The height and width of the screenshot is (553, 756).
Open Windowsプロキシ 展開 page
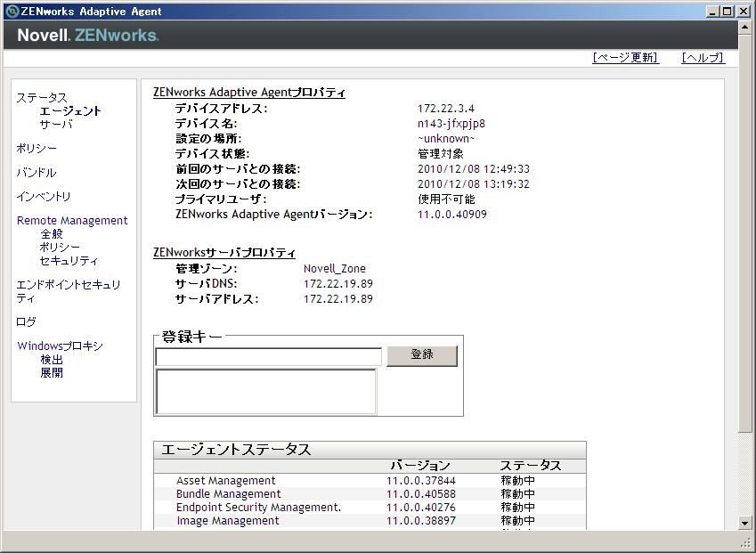tap(52, 373)
